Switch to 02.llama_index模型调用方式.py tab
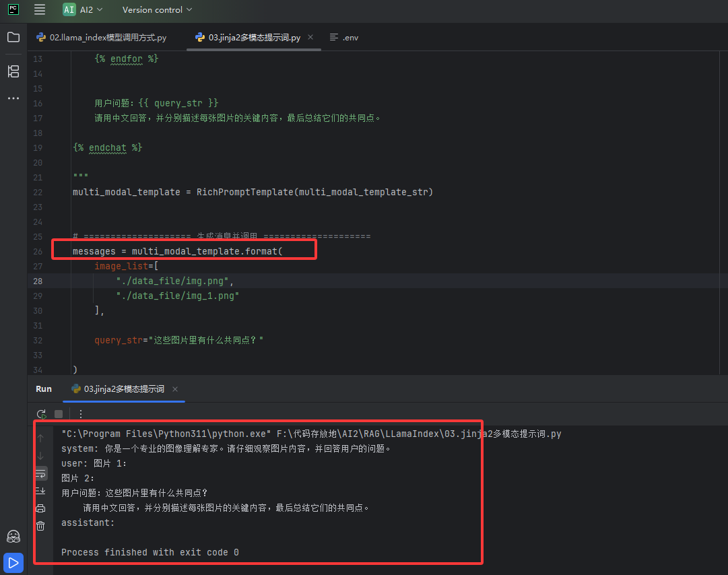This screenshot has height=575, width=728. click(x=102, y=38)
